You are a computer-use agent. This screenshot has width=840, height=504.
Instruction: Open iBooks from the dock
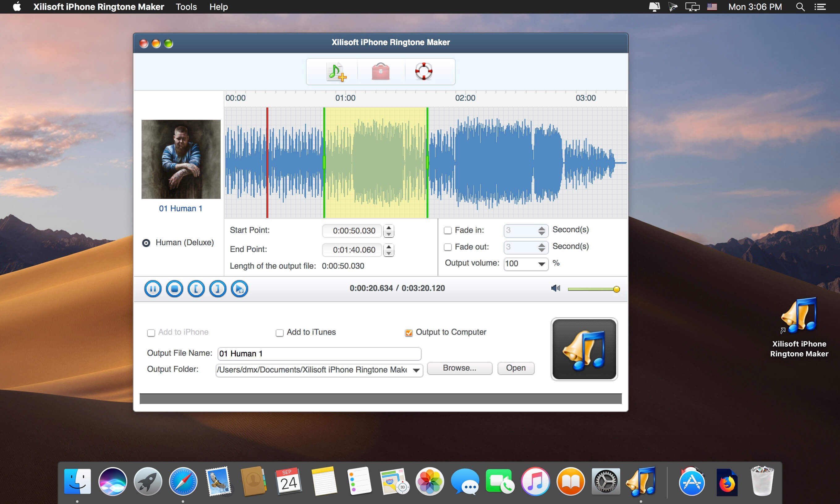coord(571,481)
